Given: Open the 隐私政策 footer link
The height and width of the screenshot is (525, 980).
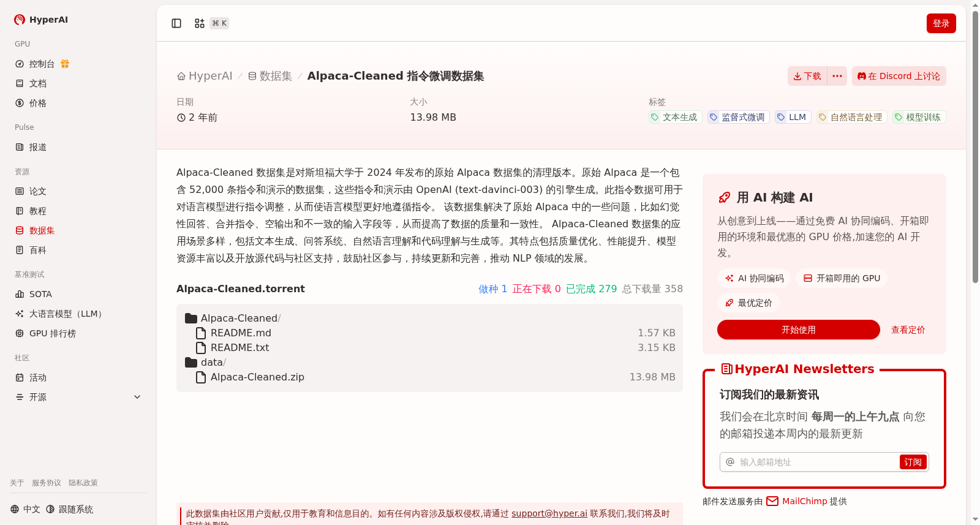Looking at the screenshot, I should (83, 483).
